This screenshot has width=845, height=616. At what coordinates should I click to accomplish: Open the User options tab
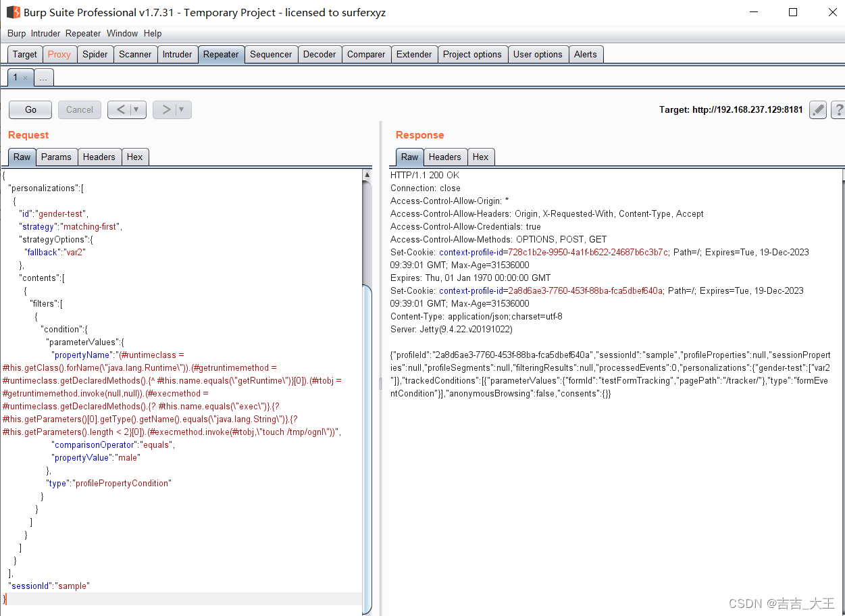[538, 54]
